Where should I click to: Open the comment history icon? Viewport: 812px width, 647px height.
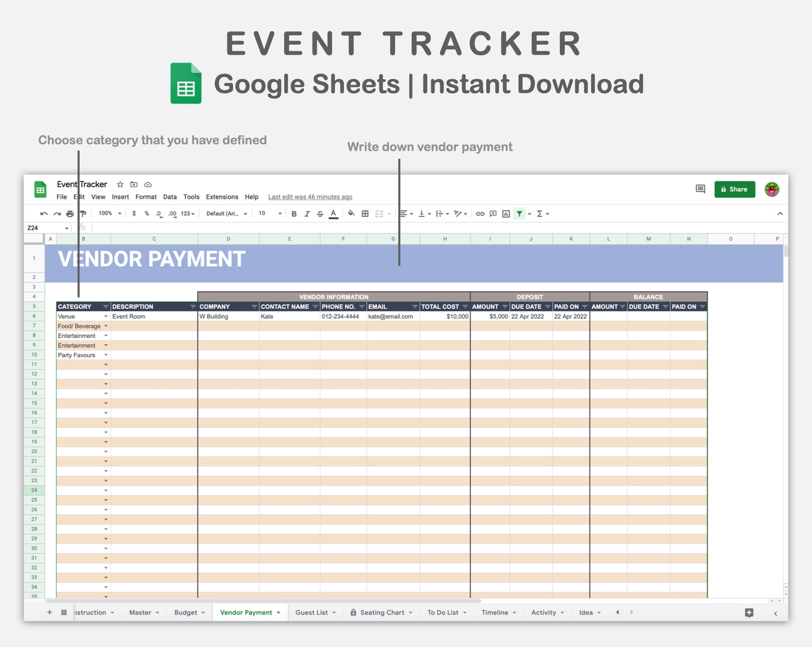700,189
